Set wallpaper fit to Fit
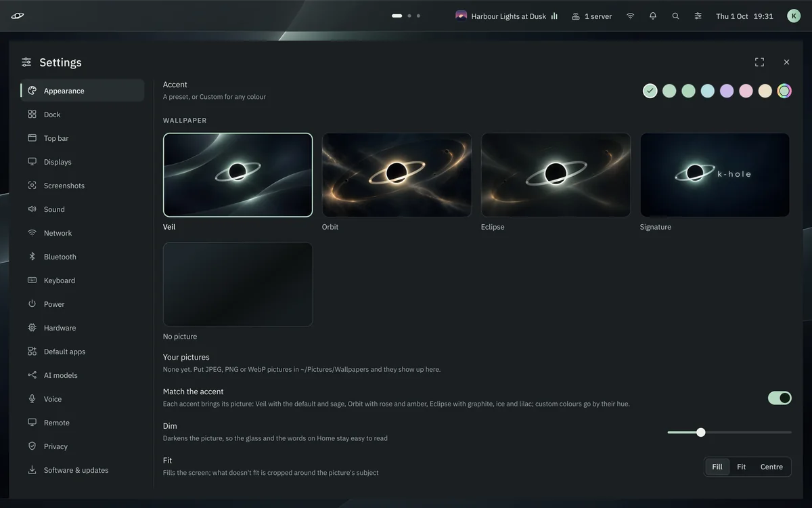This screenshot has width=812, height=508. coord(742,467)
